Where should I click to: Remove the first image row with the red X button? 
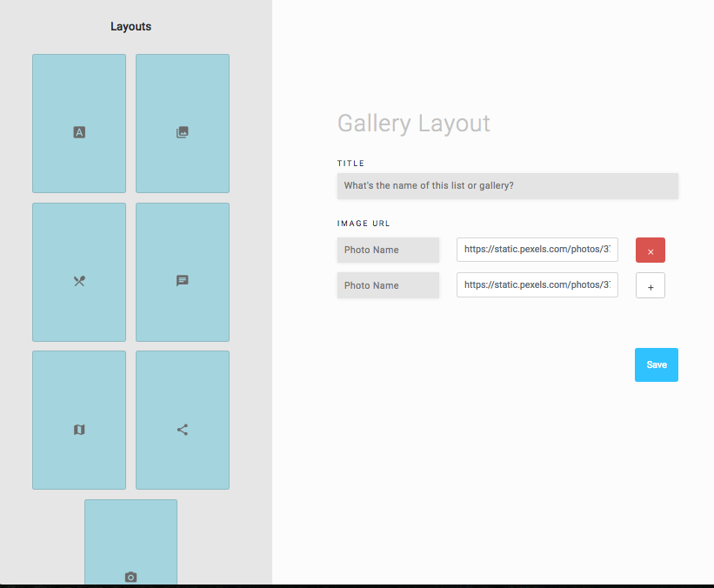[x=651, y=250]
